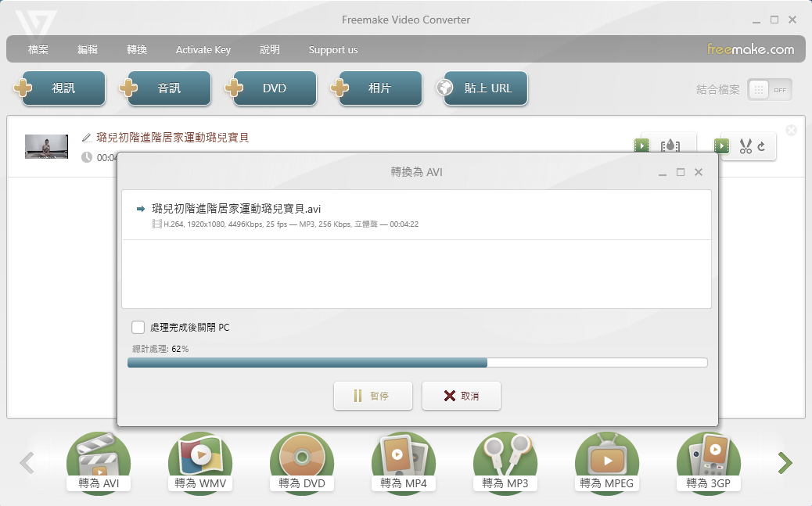Check 處理完成後關閉 PC checkbox
The image size is (812, 506).
[138, 328]
